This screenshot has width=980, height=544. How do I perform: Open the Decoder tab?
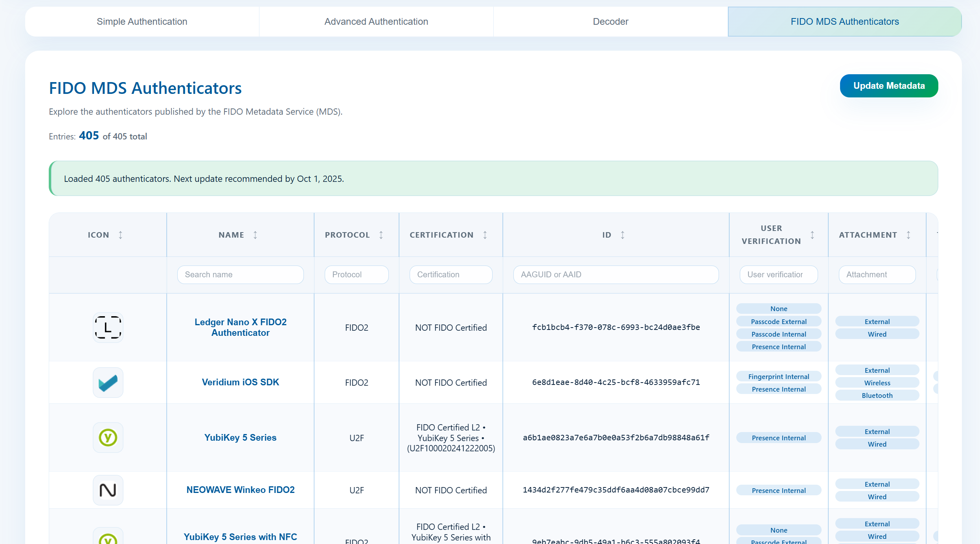610,22
